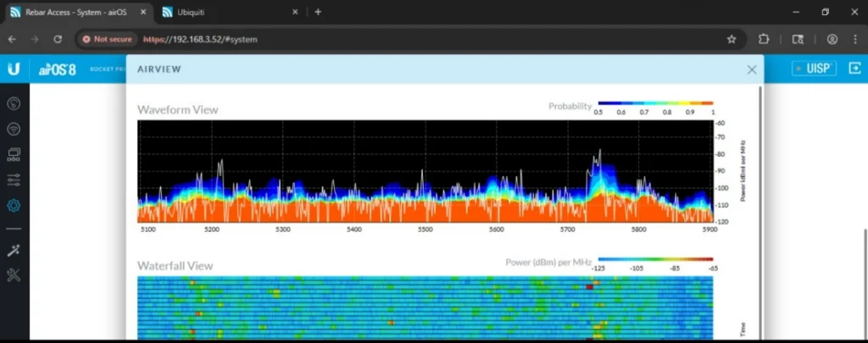868x343 pixels.
Task: Open the browser three-dot menu
Action: pyautogui.click(x=854, y=39)
